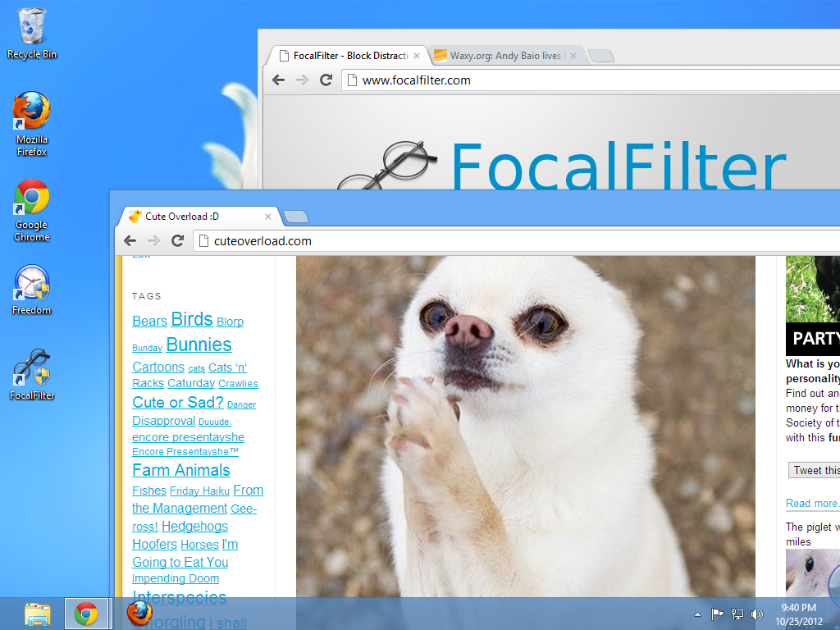
Task: Click forward arrow in Cute Overload window
Action: click(x=153, y=241)
